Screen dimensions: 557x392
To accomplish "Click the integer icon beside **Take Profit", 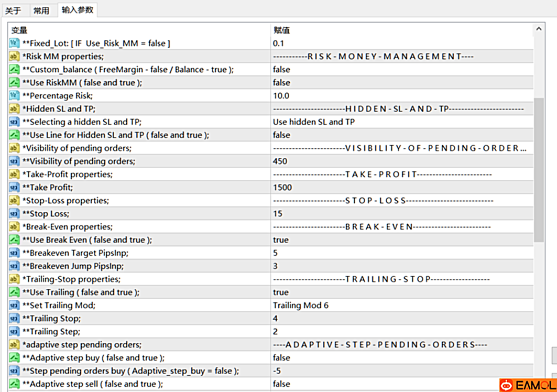I will 15,188.
